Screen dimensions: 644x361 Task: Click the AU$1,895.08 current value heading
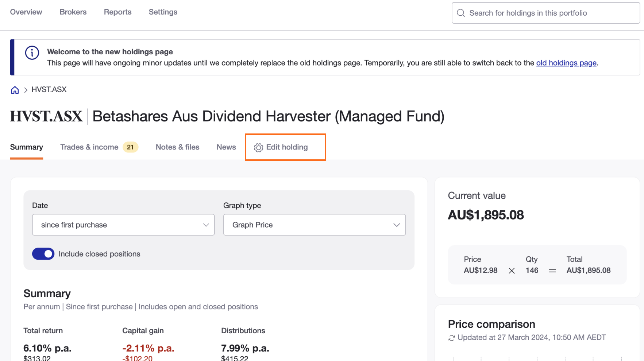click(486, 215)
